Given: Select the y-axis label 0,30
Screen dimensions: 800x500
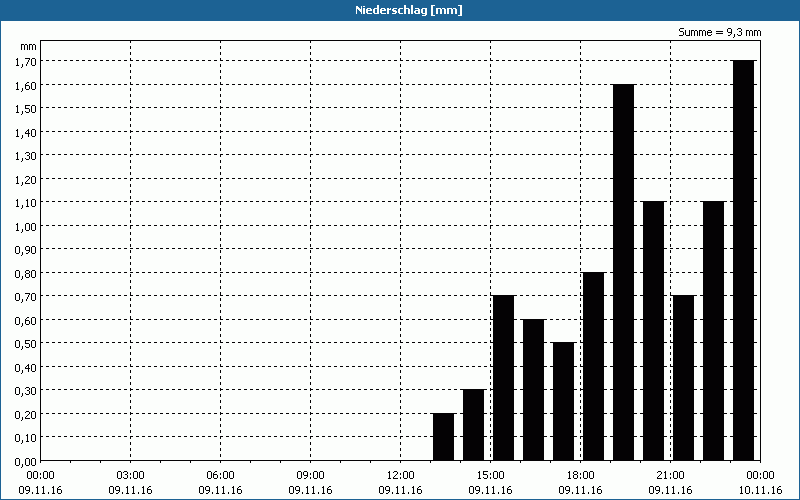Looking at the screenshot, I should click(26, 391).
